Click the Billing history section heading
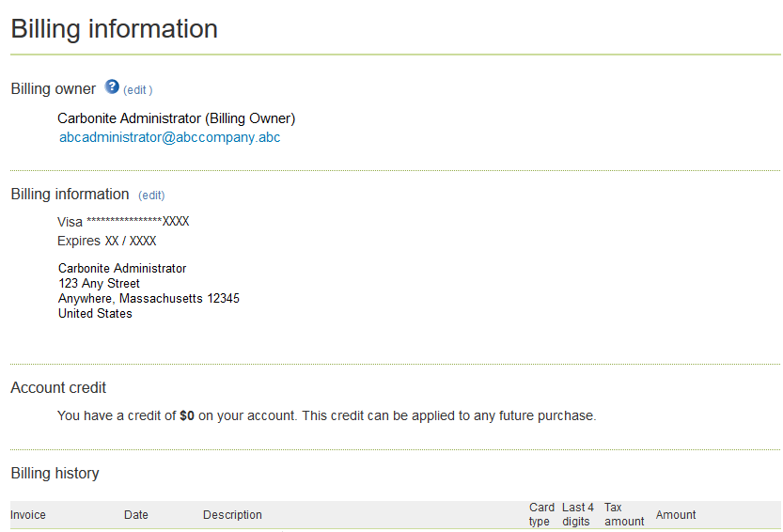Screen dimensions: 783x532 click(x=55, y=473)
